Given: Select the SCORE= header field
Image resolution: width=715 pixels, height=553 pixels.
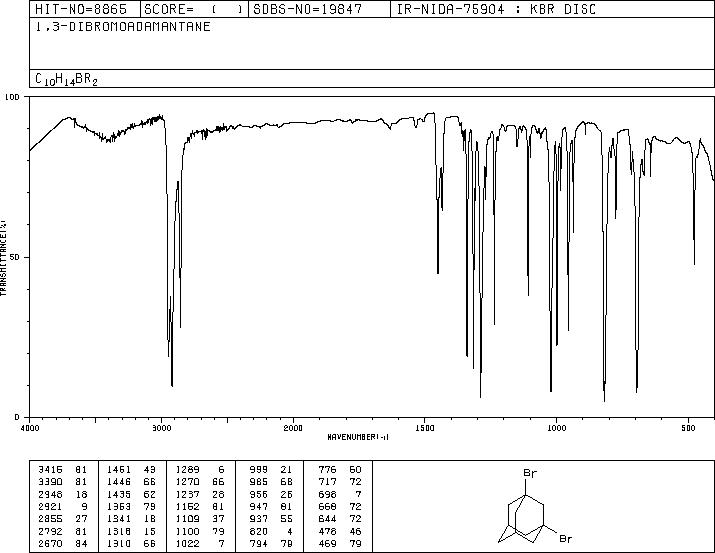Looking at the screenshot, I should (193, 9).
